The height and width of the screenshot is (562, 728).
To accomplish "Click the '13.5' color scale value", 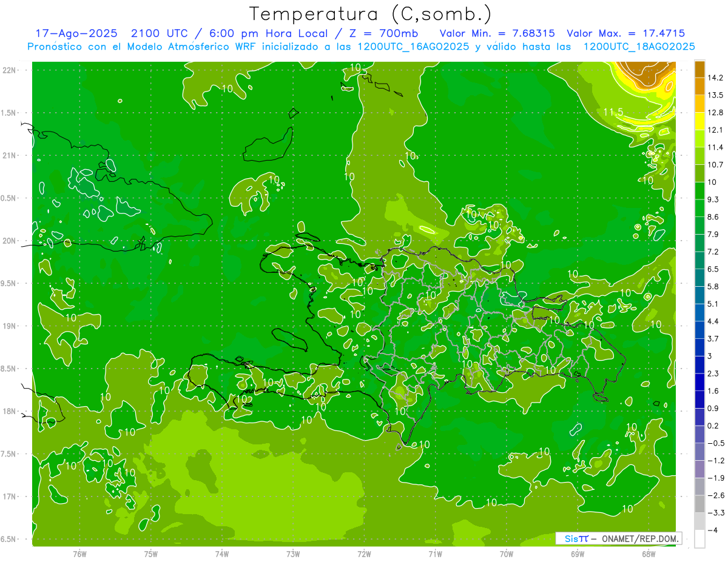I will [716, 95].
